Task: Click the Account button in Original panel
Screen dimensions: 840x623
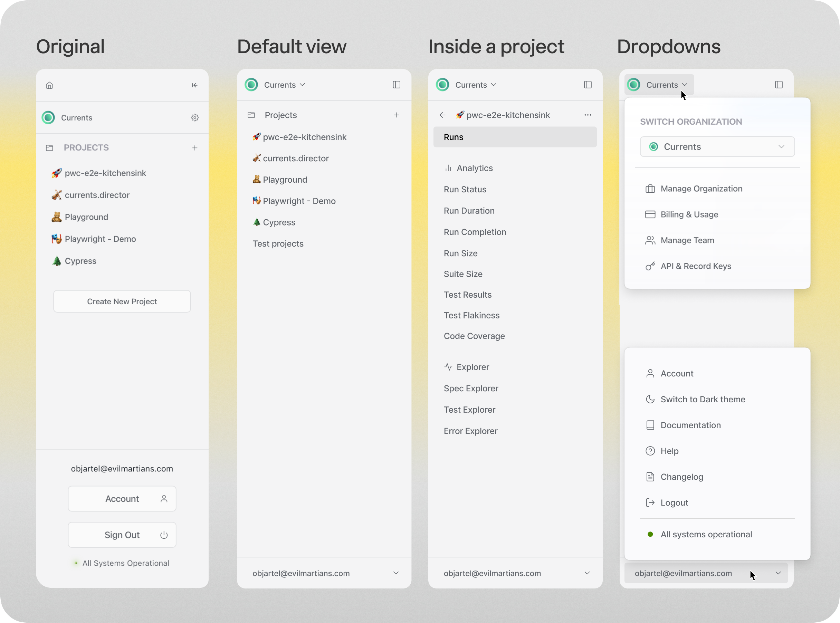Action: point(122,499)
